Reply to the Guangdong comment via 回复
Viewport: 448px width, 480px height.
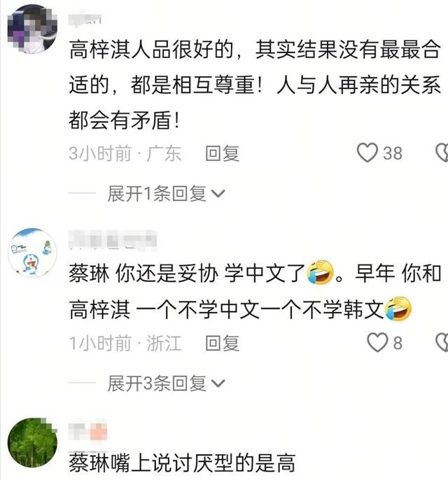click(222, 153)
